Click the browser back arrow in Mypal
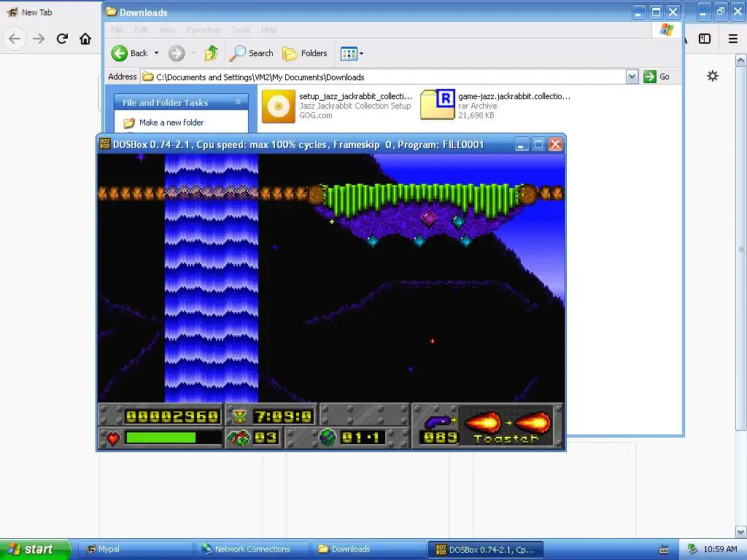Screen dimensions: 747x560 pos(15,39)
